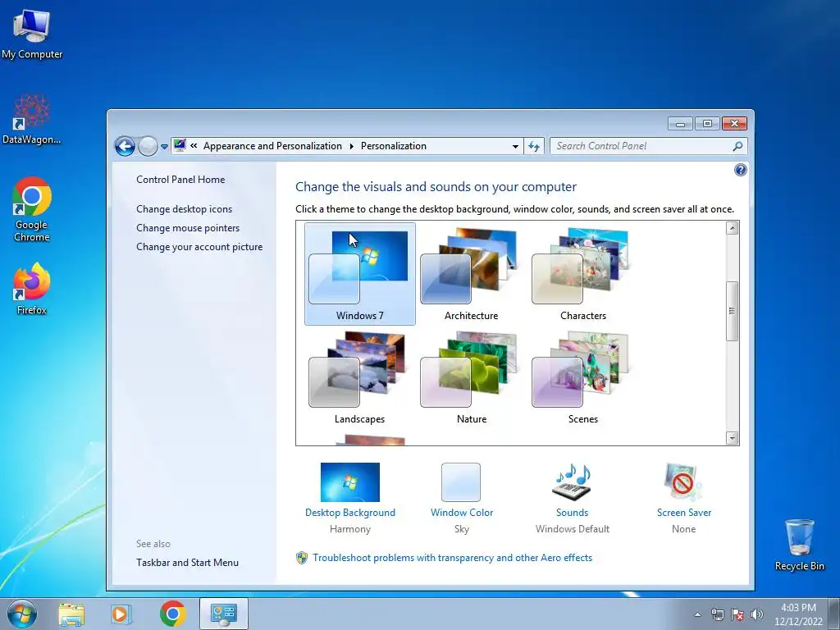Open Control Panel Home link

[180, 180]
